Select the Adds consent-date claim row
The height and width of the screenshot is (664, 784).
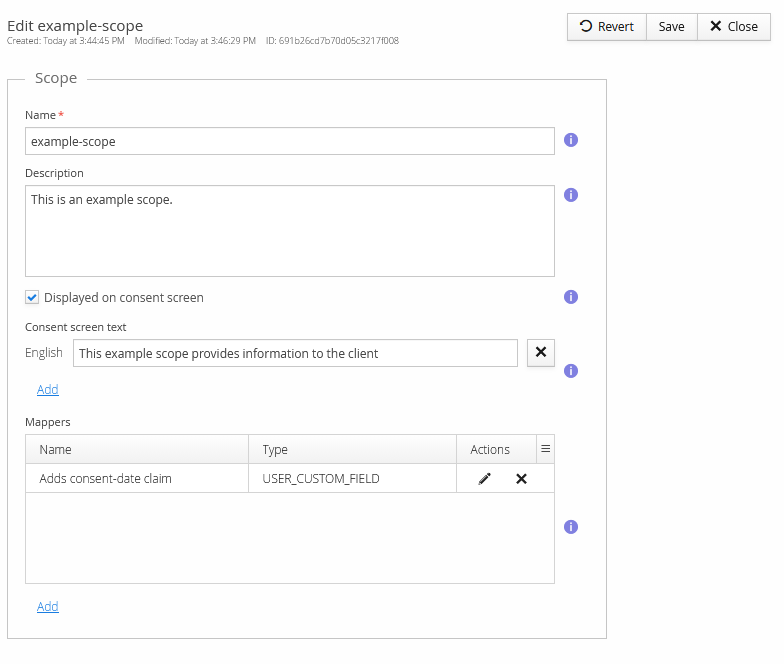click(x=290, y=478)
